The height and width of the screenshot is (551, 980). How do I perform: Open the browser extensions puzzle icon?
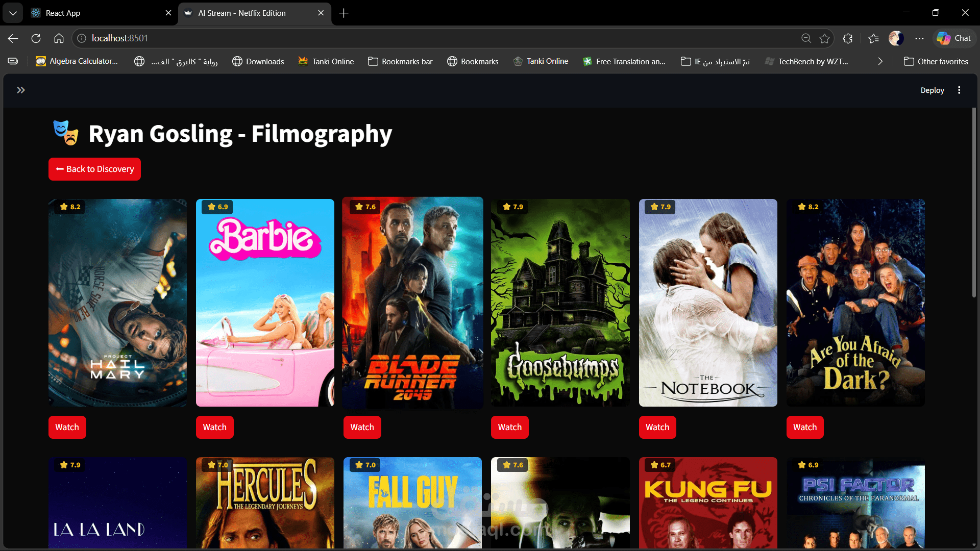click(848, 38)
